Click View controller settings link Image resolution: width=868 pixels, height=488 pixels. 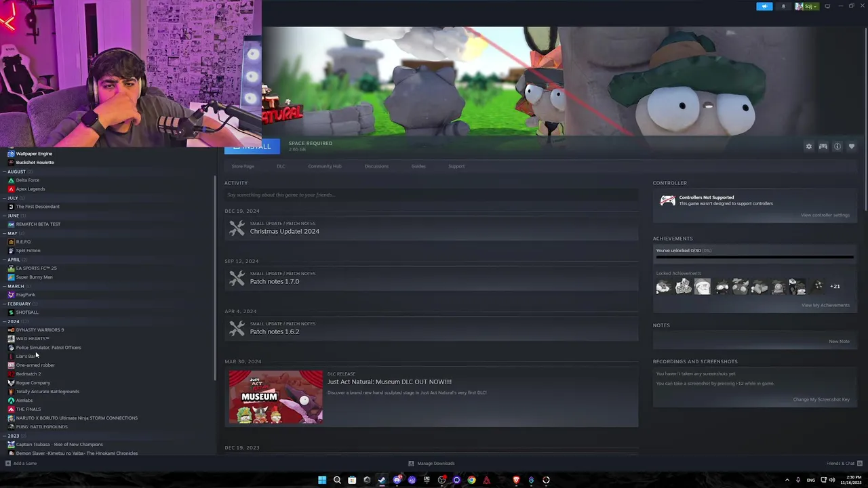825,215
